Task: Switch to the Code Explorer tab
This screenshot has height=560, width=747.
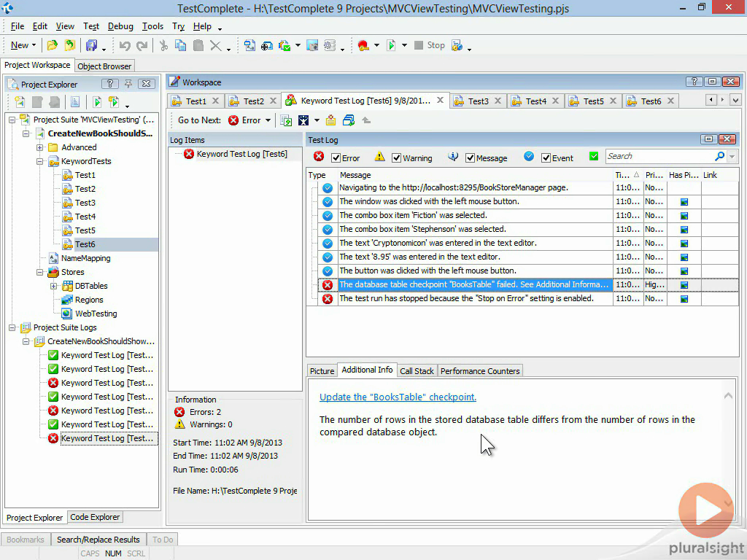Action: [x=95, y=517]
